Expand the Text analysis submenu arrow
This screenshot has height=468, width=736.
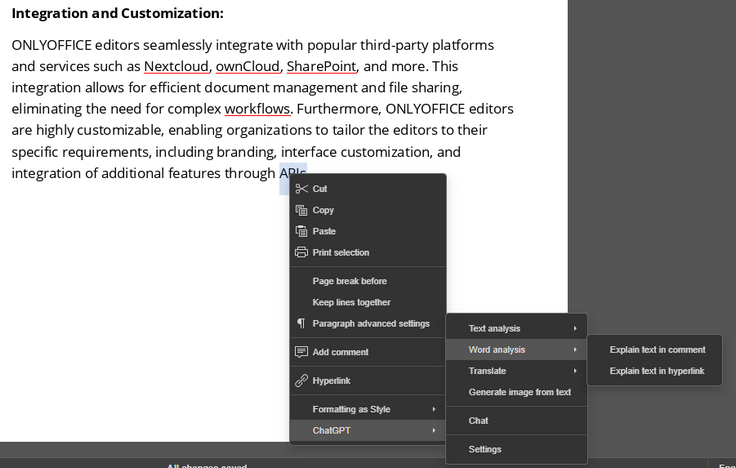[x=575, y=329]
